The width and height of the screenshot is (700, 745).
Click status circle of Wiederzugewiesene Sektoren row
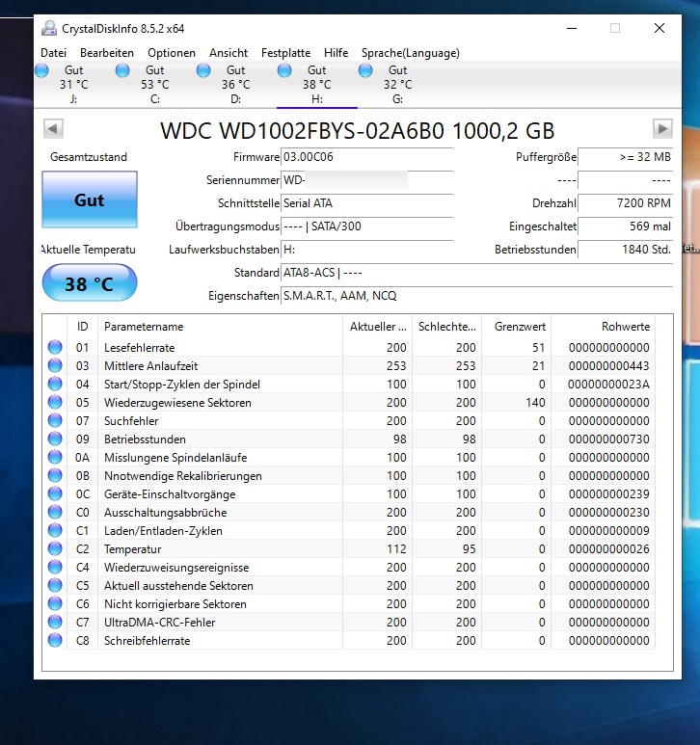(55, 402)
